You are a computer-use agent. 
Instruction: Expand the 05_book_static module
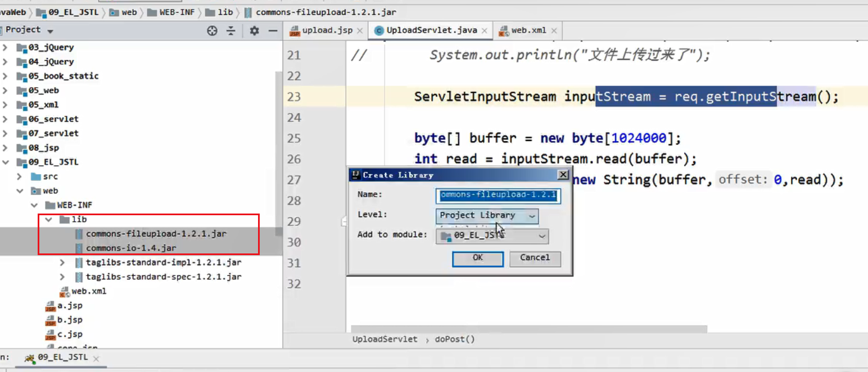tap(5, 76)
